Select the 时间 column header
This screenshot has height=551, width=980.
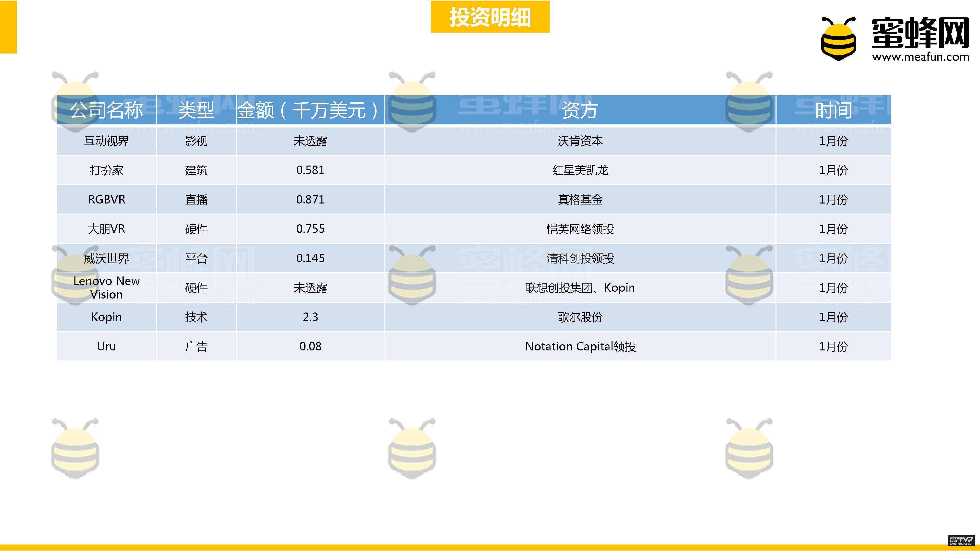tap(833, 110)
